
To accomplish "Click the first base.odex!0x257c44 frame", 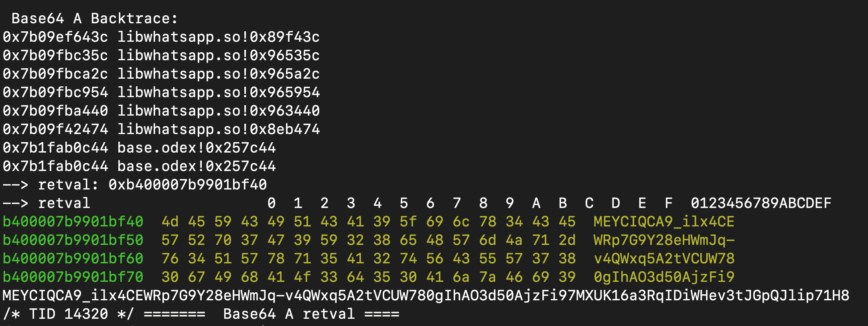I will (x=197, y=148).
